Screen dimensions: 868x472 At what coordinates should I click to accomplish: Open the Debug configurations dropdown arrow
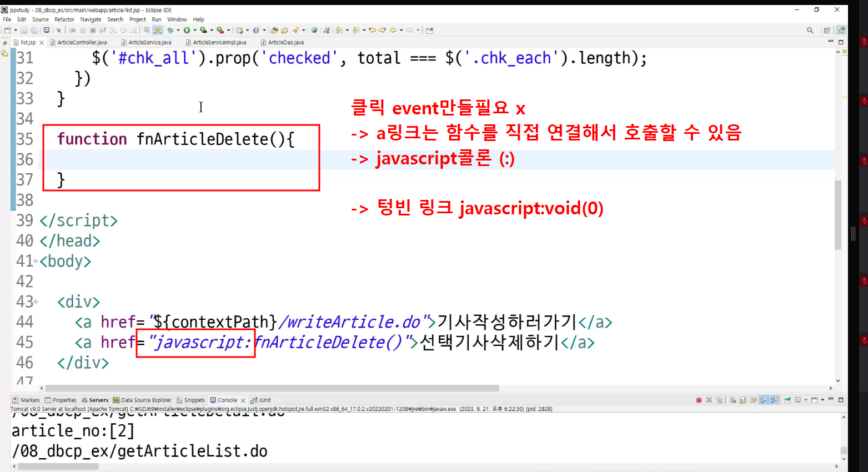(x=178, y=31)
